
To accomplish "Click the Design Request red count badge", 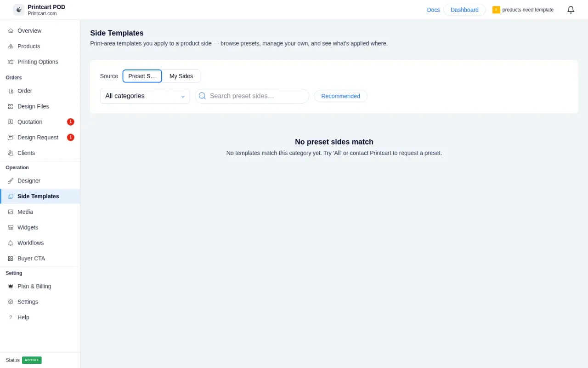I will coord(71,138).
